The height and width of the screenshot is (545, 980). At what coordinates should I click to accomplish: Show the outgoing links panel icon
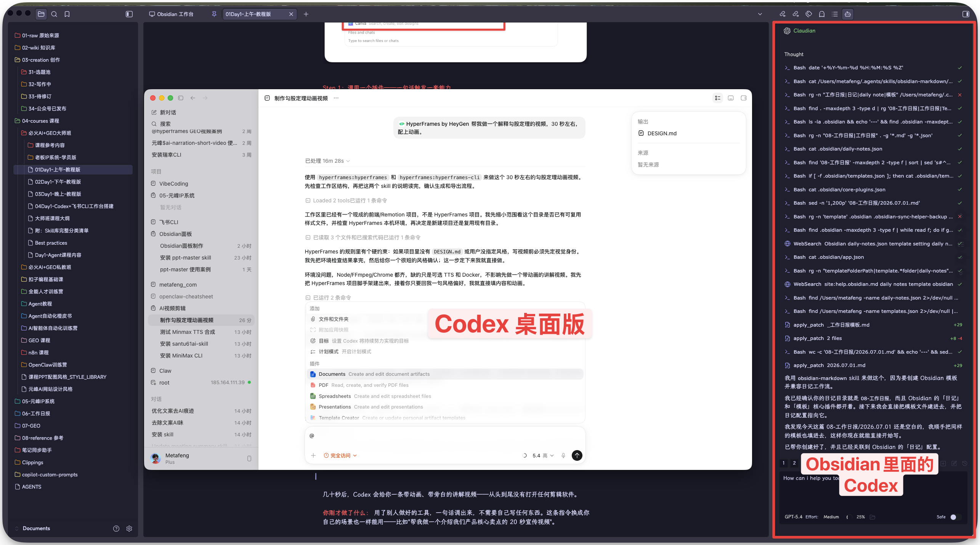point(796,14)
